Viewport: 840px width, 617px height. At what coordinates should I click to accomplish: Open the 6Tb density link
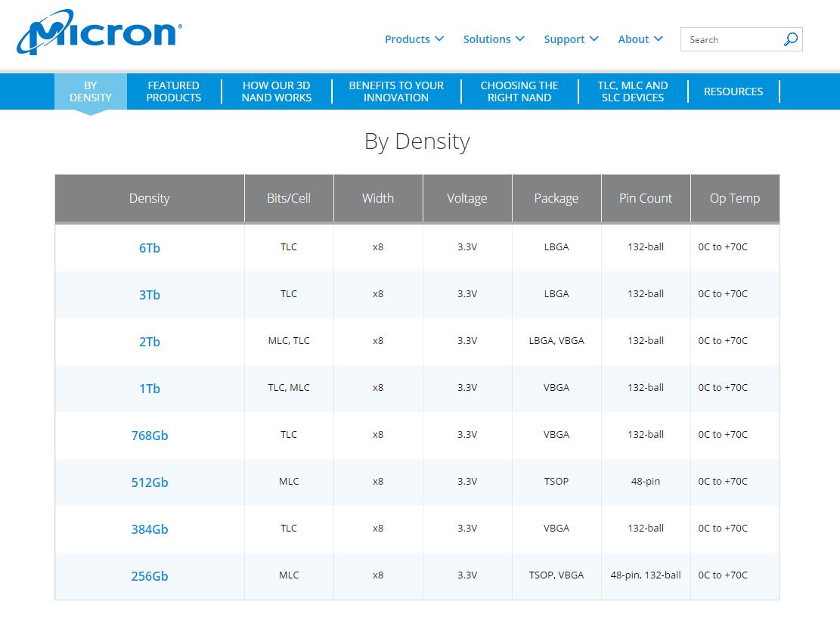coord(150,248)
